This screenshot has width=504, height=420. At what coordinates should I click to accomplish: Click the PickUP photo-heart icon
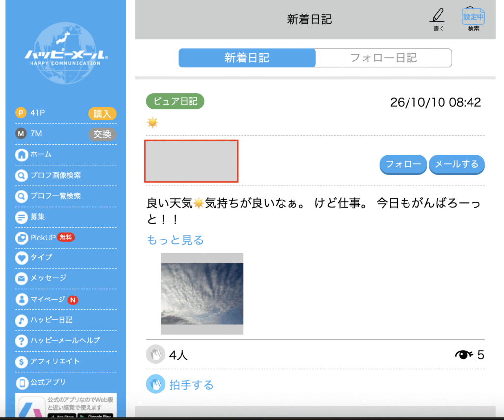[21, 238]
